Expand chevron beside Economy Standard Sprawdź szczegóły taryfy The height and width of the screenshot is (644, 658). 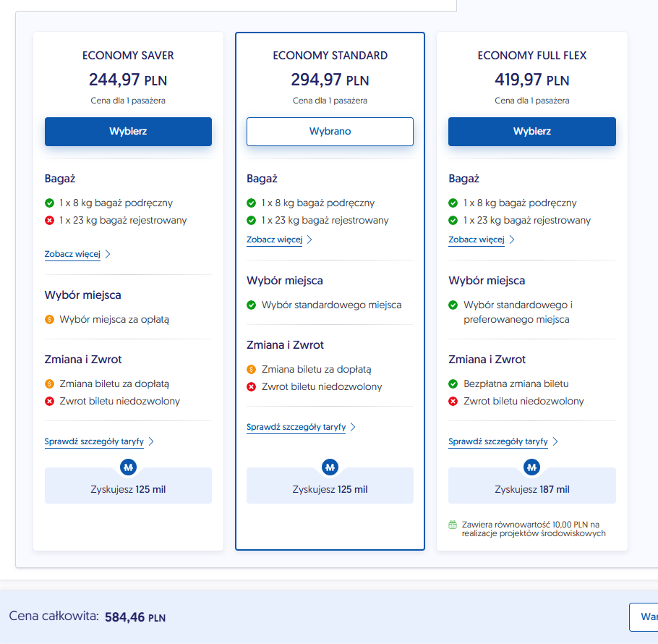point(354,427)
